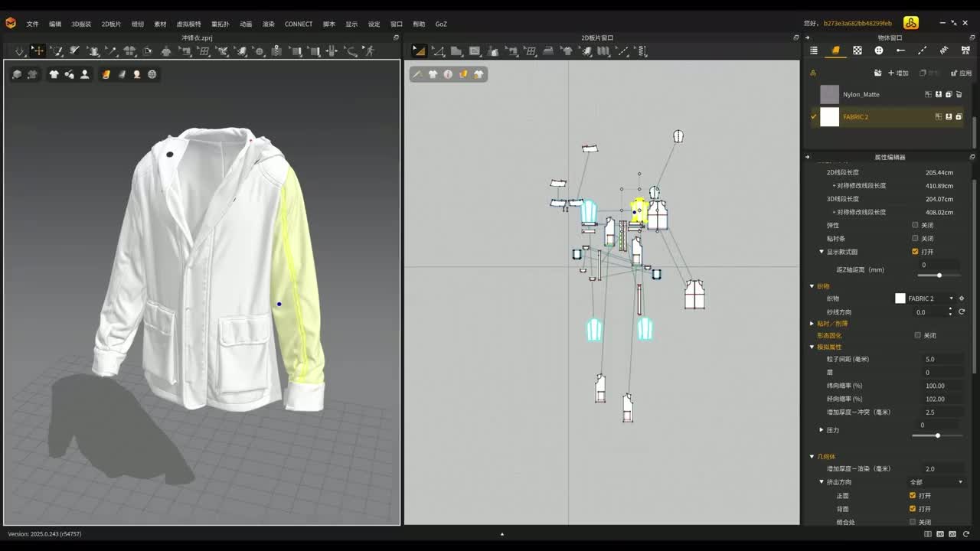
Task: Open the 文件 menu
Action: 32,24
